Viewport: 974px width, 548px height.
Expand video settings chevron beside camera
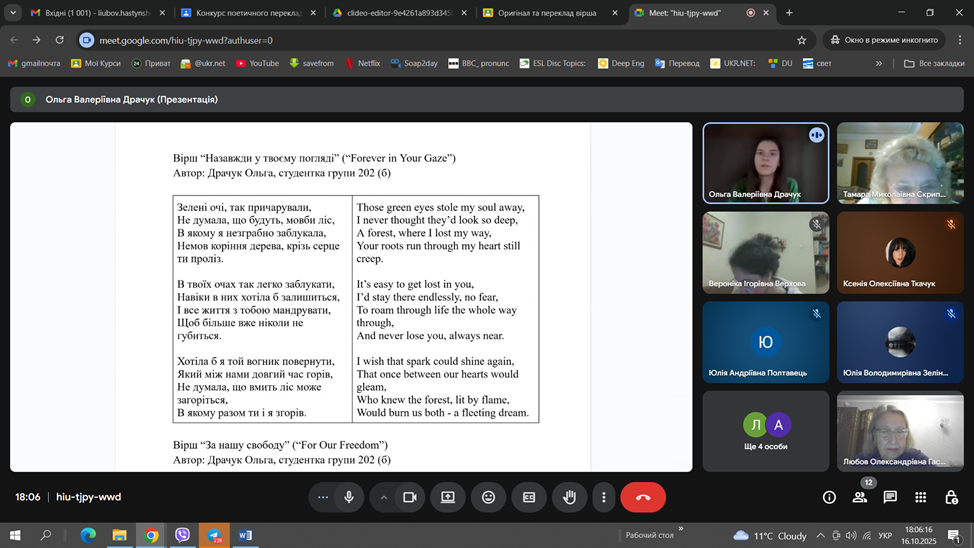click(x=384, y=497)
